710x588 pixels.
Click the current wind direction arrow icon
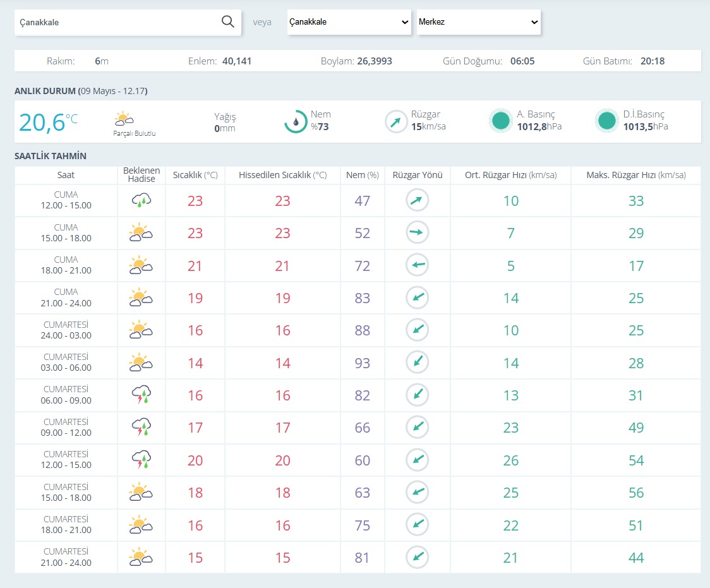pos(396,122)
